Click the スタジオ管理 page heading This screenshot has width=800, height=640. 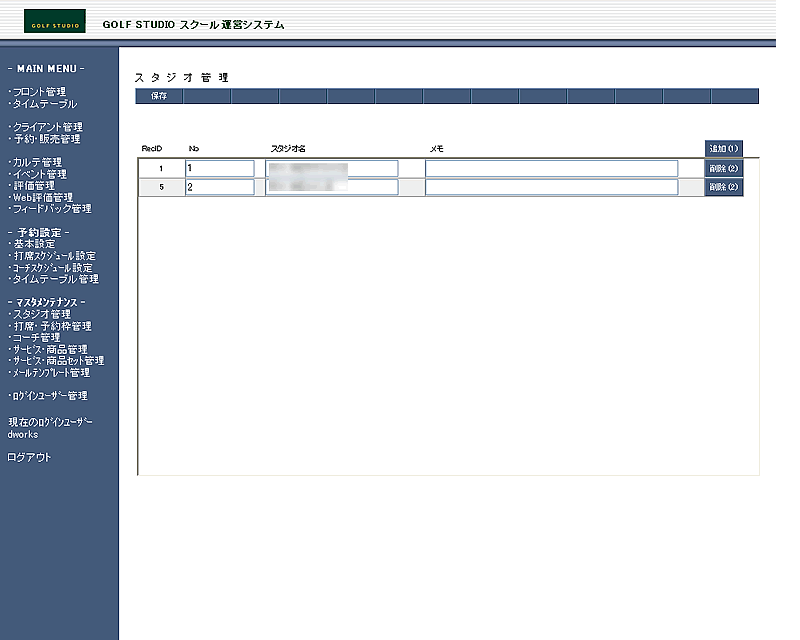(x=182, y=78)
